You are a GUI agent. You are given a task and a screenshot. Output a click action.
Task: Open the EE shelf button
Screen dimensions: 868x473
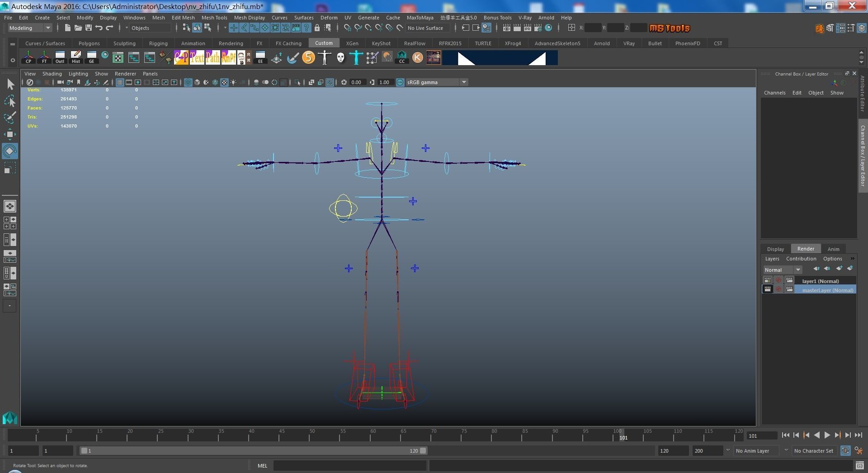[260, 58]
